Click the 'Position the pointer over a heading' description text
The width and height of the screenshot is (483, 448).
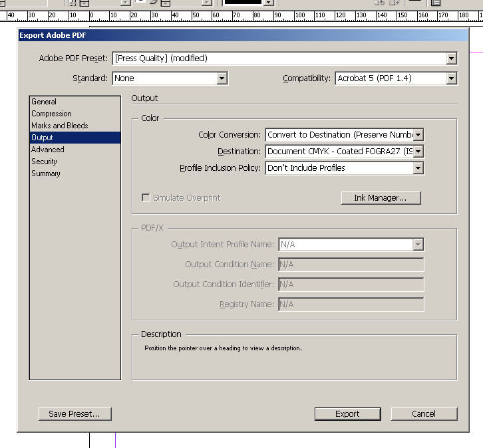coord(223,348)
